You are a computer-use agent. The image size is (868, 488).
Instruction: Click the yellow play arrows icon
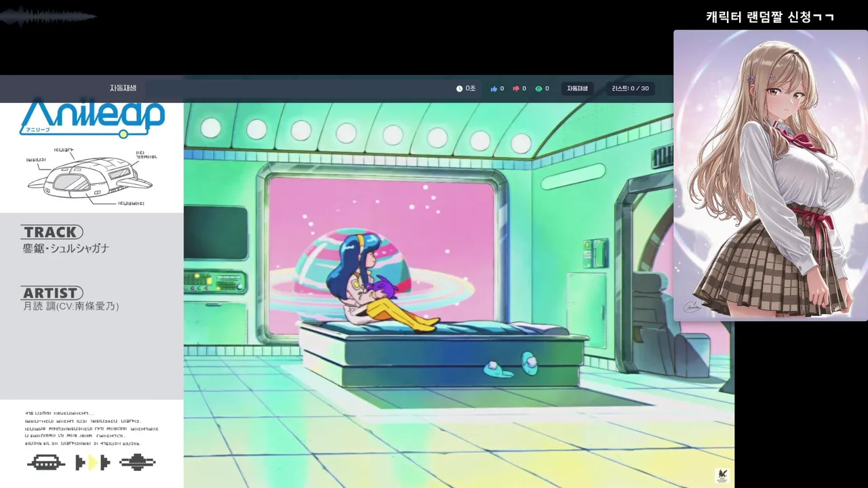click(92, 463)
